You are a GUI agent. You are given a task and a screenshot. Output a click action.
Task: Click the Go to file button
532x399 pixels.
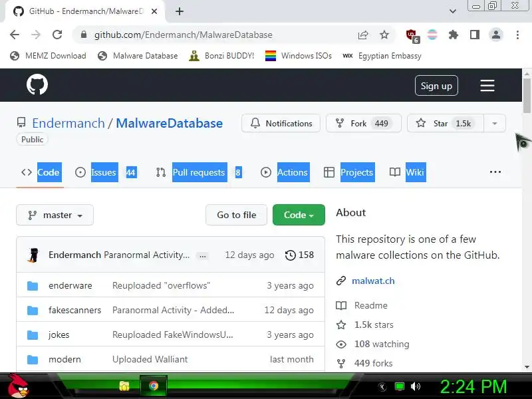click(x=237, y=215)
